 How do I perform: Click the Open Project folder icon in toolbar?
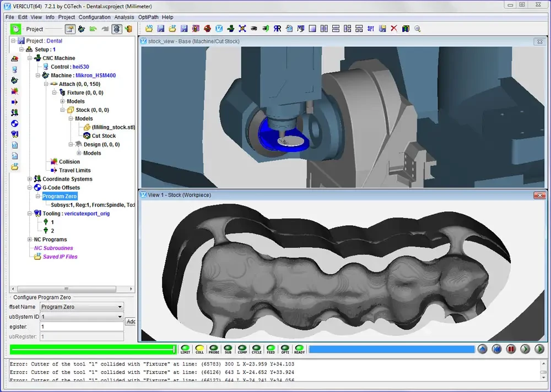(149, 29)
